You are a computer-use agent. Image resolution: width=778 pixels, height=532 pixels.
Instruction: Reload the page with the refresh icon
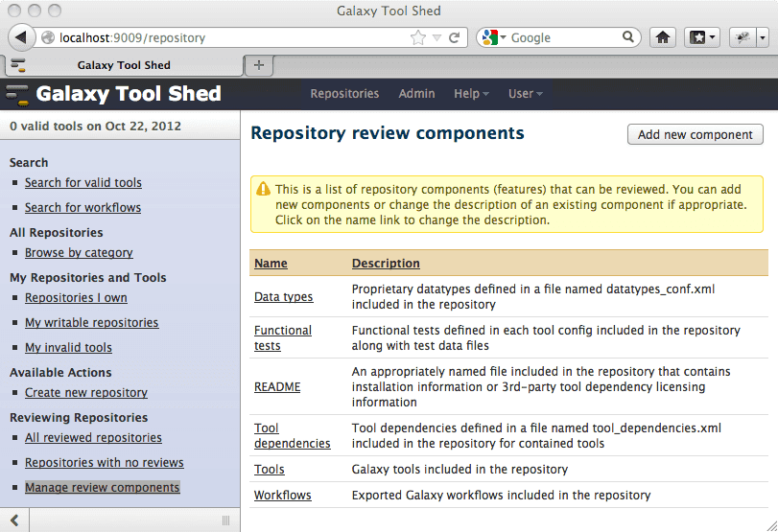(454, 37)
